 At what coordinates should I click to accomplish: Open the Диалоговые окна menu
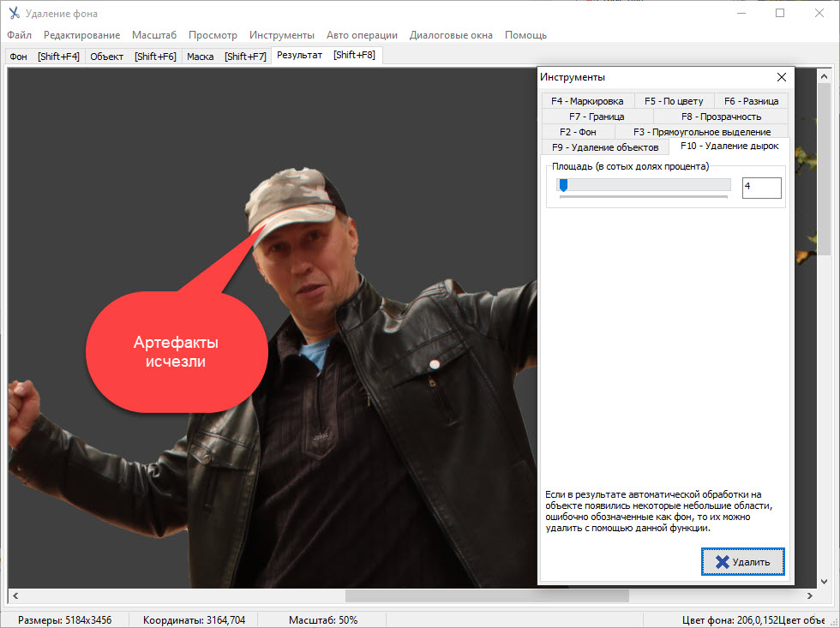pos(451,35)
